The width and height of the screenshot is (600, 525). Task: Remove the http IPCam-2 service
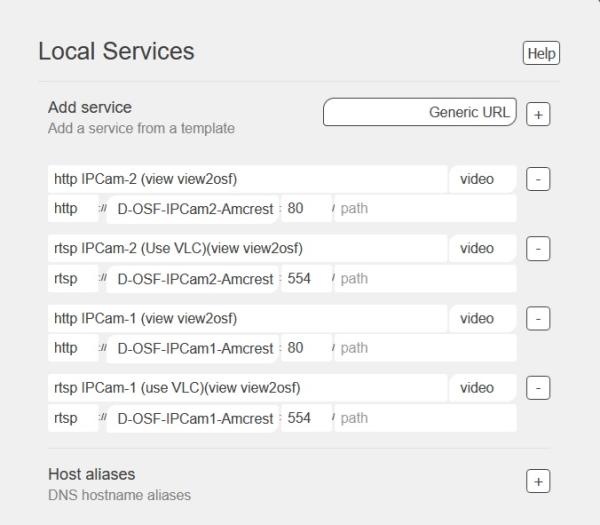pos(537,180)
